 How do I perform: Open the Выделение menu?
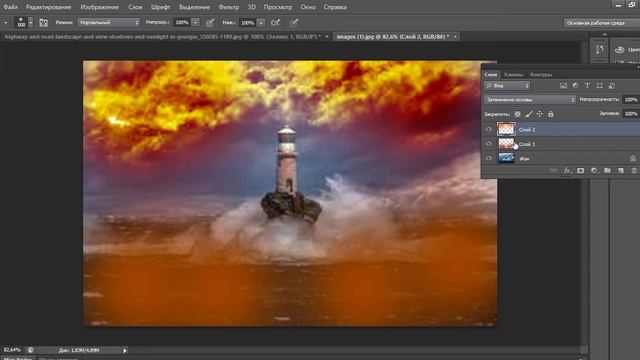pyautogui.click(x=194, y=7)
